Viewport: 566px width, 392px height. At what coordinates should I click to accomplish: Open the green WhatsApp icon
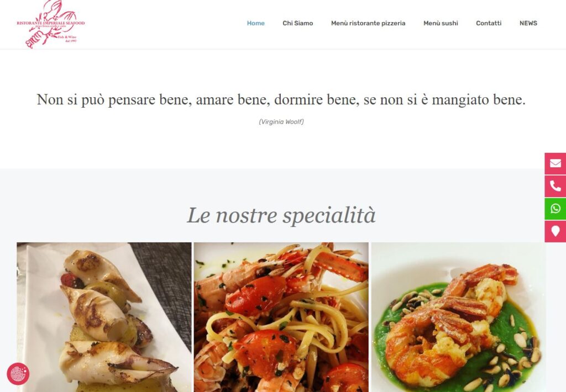[x=555, y=209]
